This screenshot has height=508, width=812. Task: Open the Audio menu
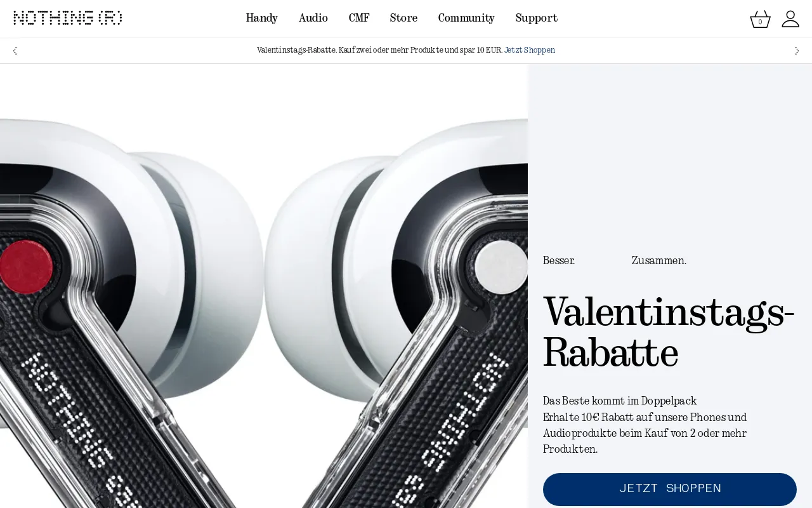point(313,18)
